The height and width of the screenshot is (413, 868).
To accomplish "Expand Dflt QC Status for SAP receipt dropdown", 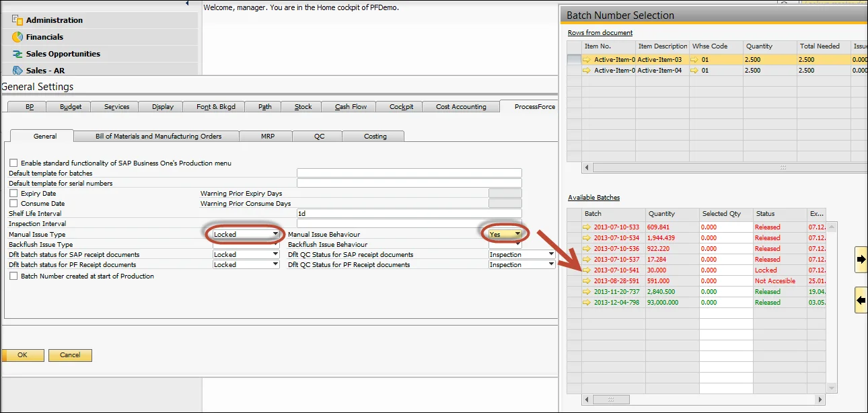I will click(x=551, y=255).
